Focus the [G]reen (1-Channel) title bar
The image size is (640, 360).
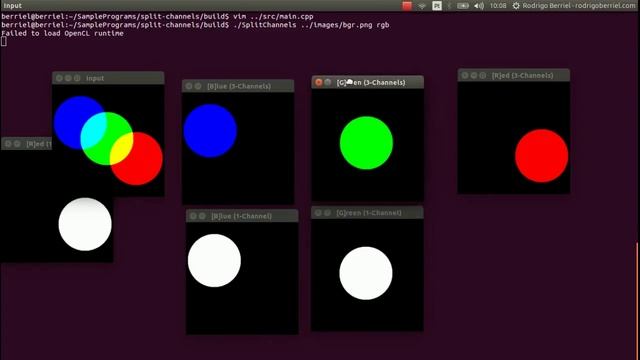point(367,213)
